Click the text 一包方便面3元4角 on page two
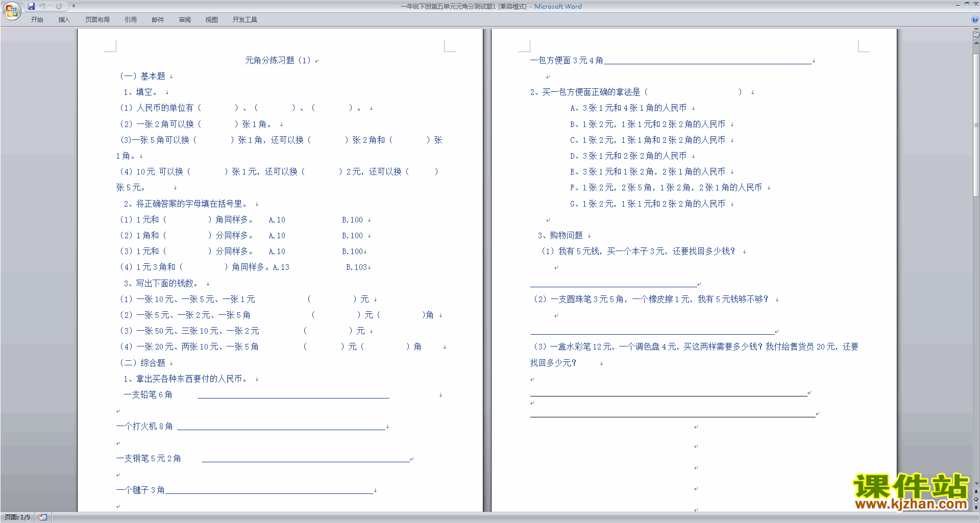Viewport: 980px width, 523px height. [566, 60]
